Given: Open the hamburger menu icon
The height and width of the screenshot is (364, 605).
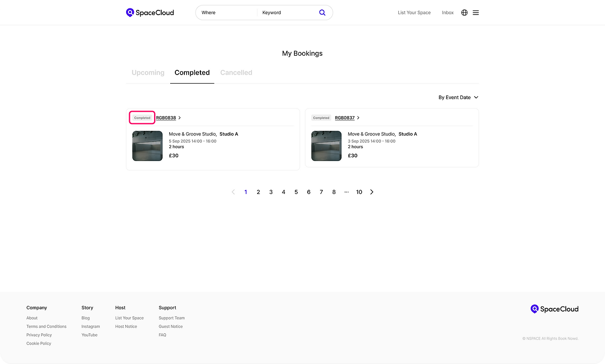Looking at the screenshot, I should [476, 13].
